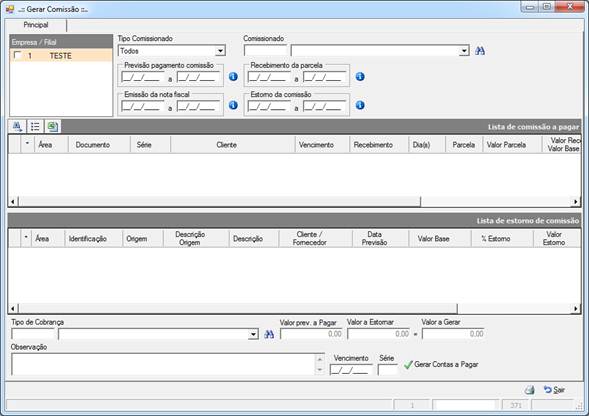Click the Gerar Comissão window title icon

[10, 9]
